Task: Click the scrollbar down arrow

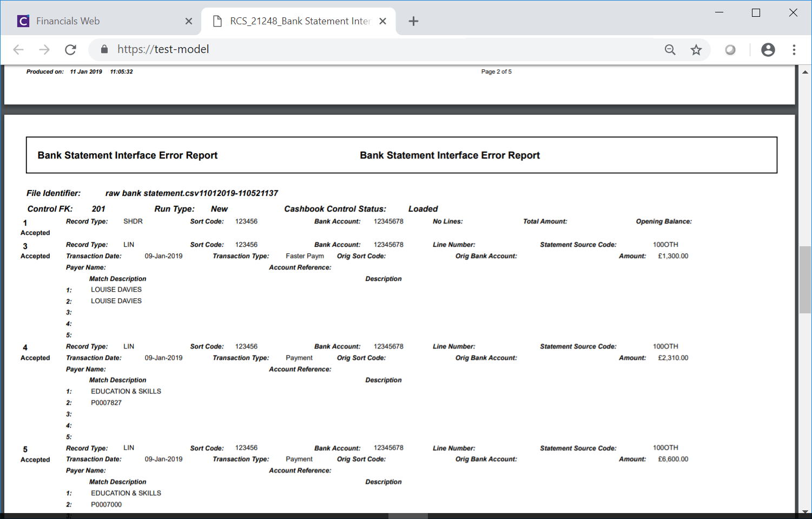Action: coord(805,511)
